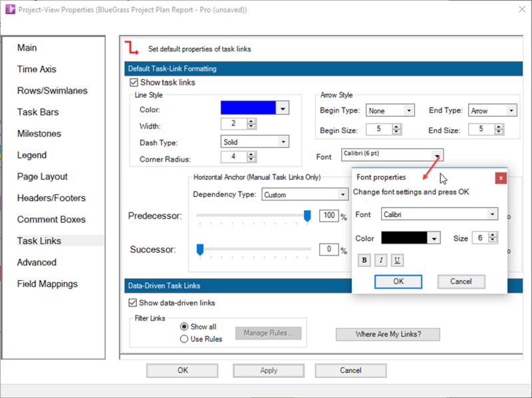Open the Main tab
Screen dimensions: 532x398
[x=27, y=48]
